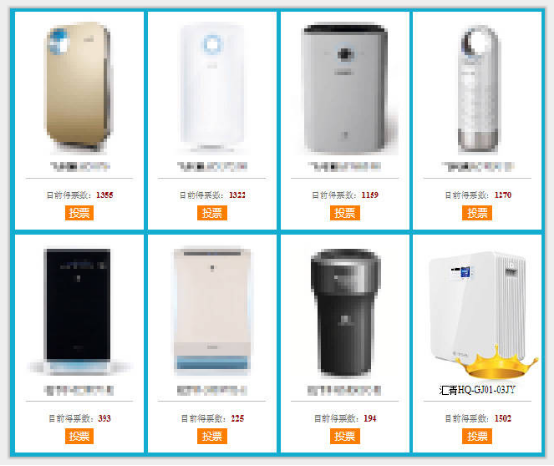The width and height of the screenshot is (554, 466).
Task: Vote for HQ-GJ01-03JY with 1502 votes
Action: click(477, 436)
